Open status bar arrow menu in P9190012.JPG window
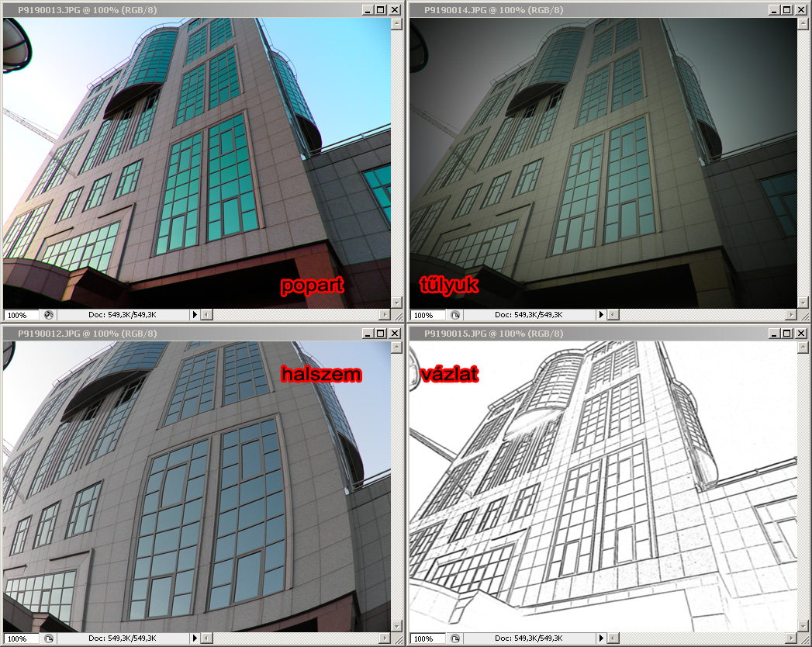 tap(195, 638)
